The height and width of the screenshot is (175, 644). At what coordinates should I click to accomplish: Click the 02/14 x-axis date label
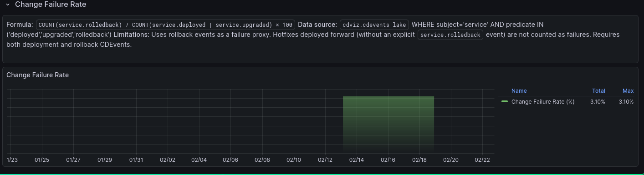[x=356, y=160]
